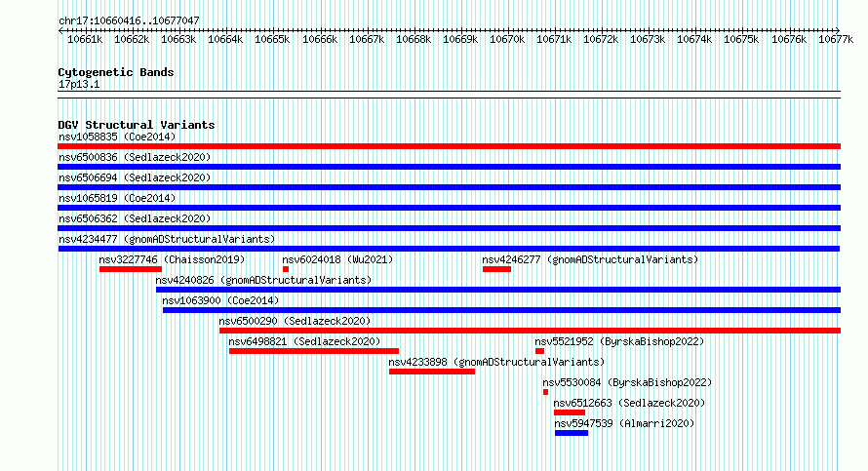The height and width of the screenshot is (471, 868).
Task: Click the red bar under nsv6512663
Action: coord(570,412)
